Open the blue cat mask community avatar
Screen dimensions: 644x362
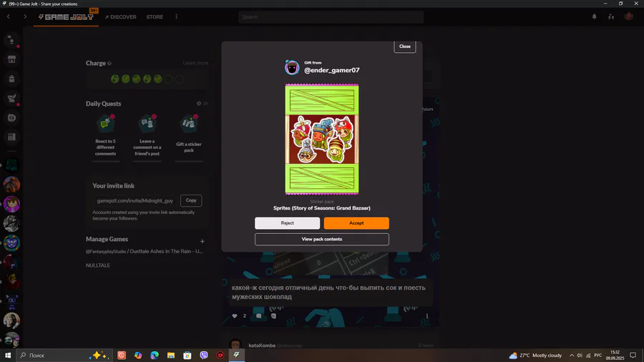(x=11, y=243)
